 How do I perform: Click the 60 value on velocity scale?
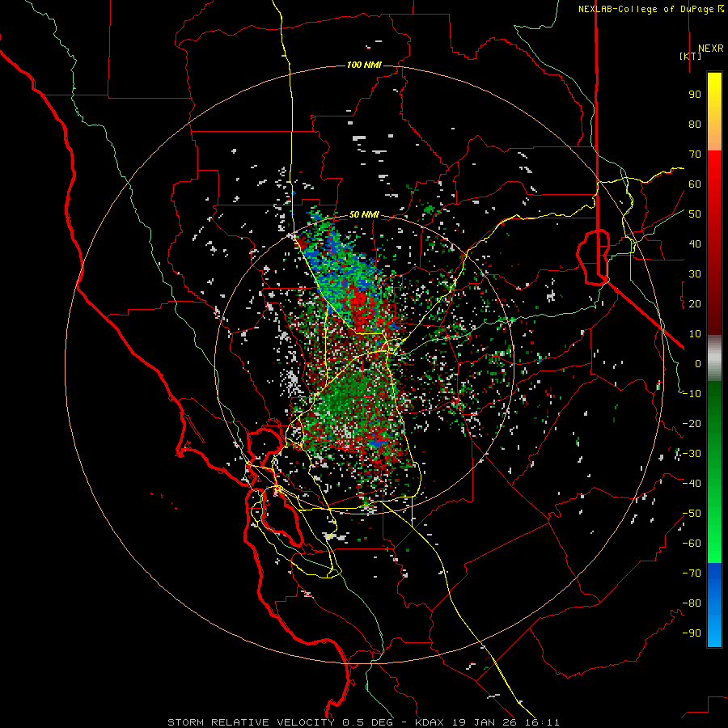pyautogui.click(x=695, y=184)
